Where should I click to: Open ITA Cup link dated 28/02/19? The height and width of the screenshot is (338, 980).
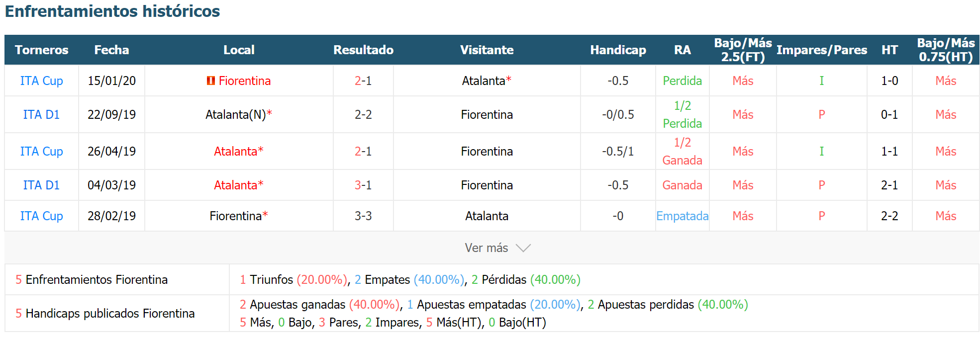coord(41,216)
